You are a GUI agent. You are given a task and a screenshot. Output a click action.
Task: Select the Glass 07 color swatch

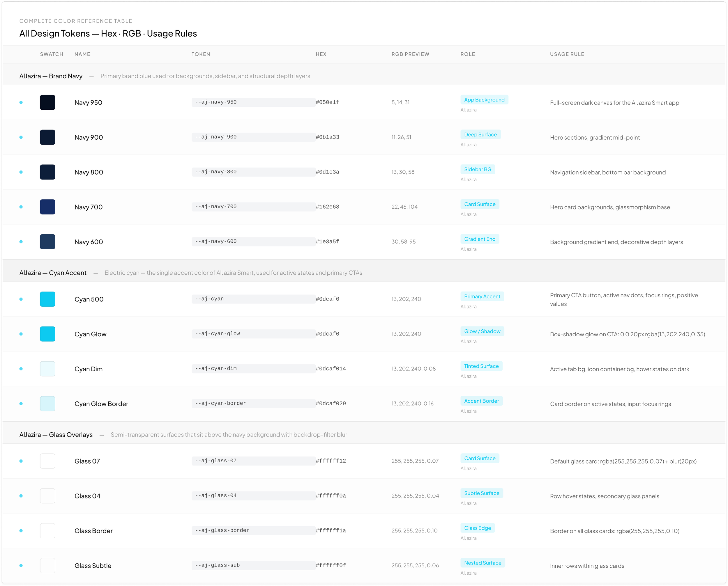[x=48, y=461]
